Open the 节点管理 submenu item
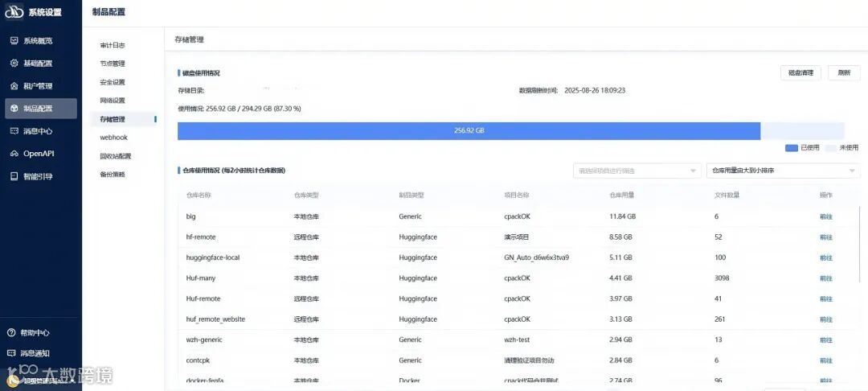 click(113, 64)
